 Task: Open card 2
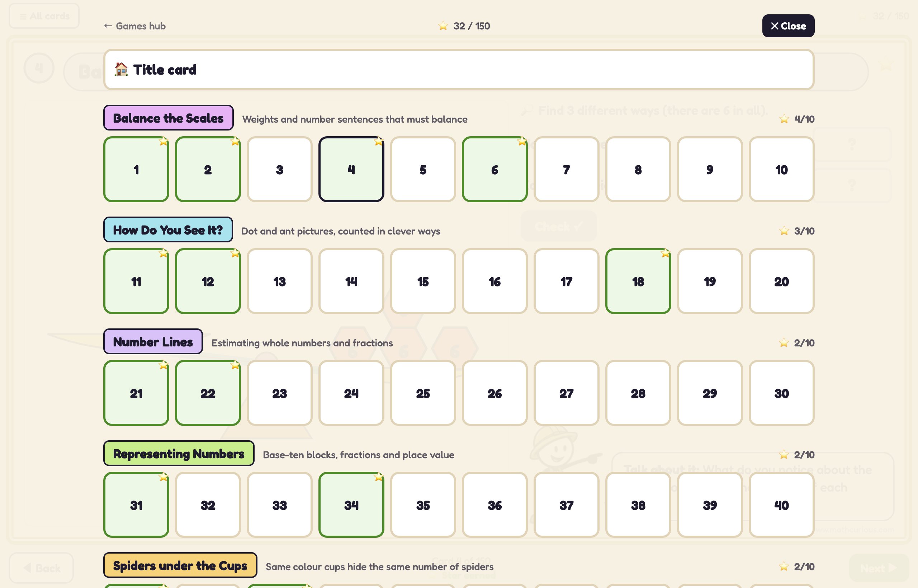(208, 169)
